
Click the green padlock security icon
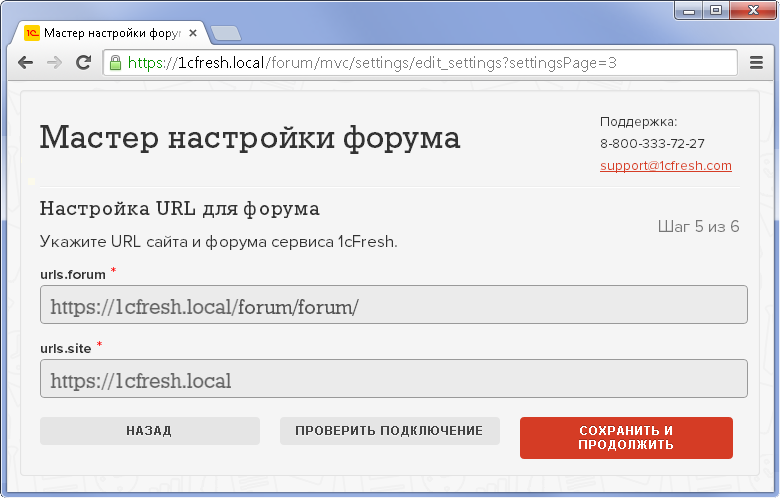tap(115, 63)
